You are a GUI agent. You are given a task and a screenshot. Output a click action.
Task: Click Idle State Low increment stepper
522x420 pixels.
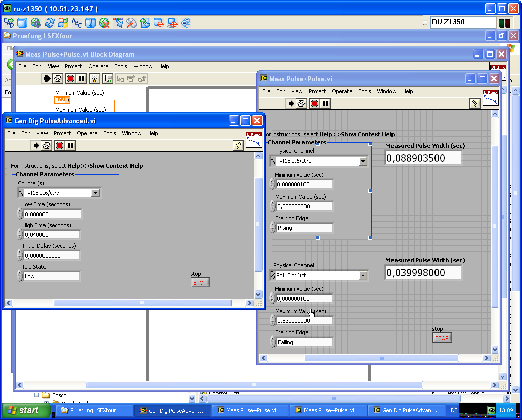[20, 274]
